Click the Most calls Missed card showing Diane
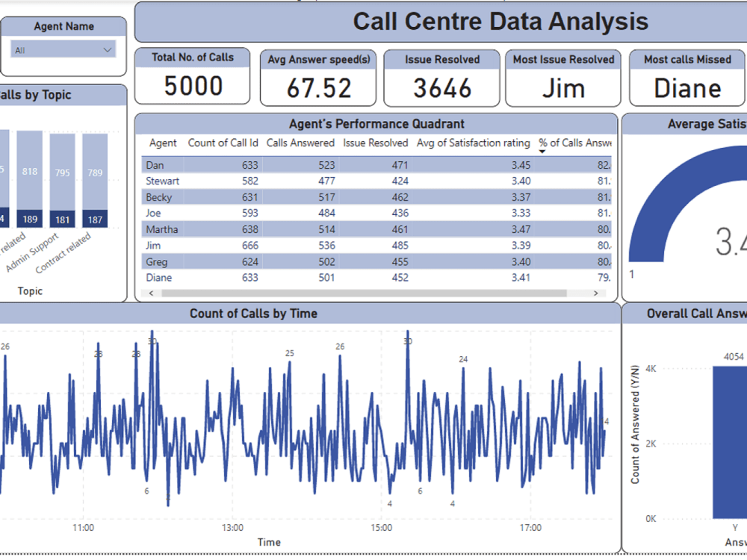The height and width of the screenshot is (560, 747). click(686, 77)
